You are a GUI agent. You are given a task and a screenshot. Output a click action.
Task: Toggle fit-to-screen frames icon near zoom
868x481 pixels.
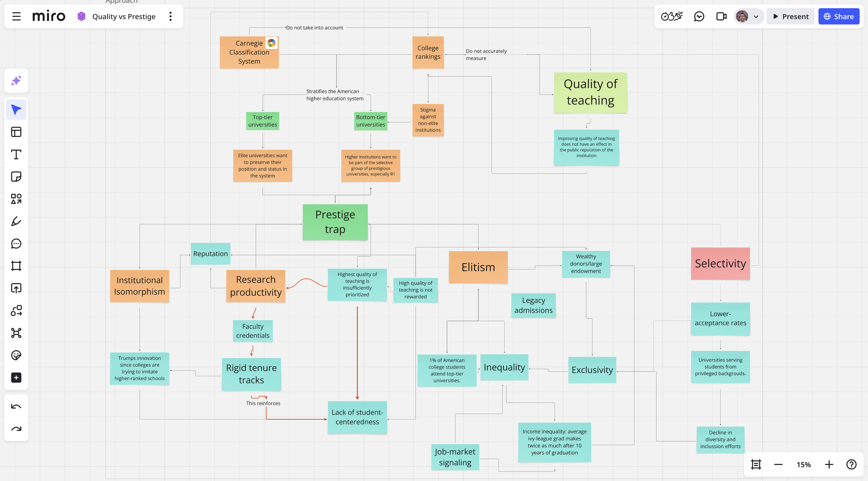(x=756, y=465)
